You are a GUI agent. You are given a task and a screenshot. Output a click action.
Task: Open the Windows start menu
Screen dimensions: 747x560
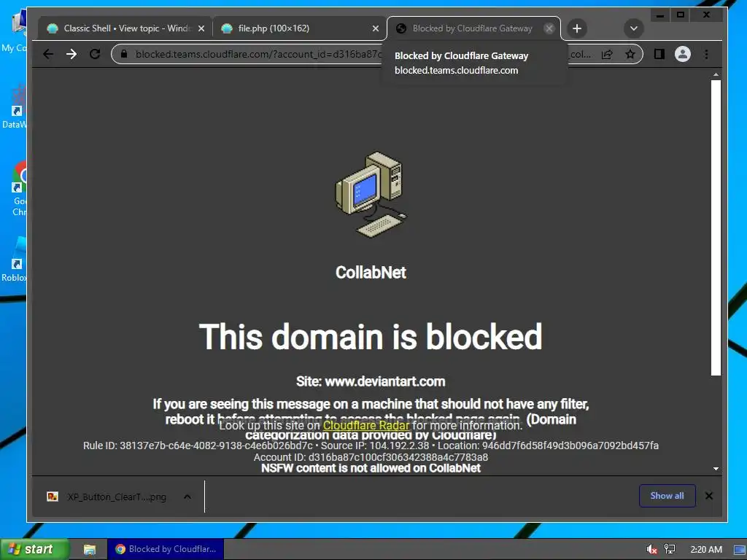pos(34,549)
